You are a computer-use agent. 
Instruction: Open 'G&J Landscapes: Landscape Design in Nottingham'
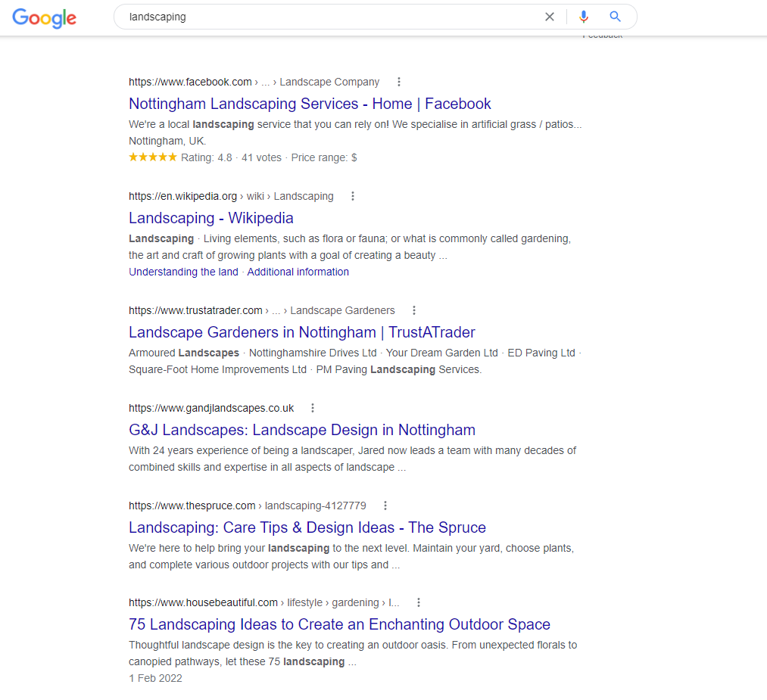point(302,430)
